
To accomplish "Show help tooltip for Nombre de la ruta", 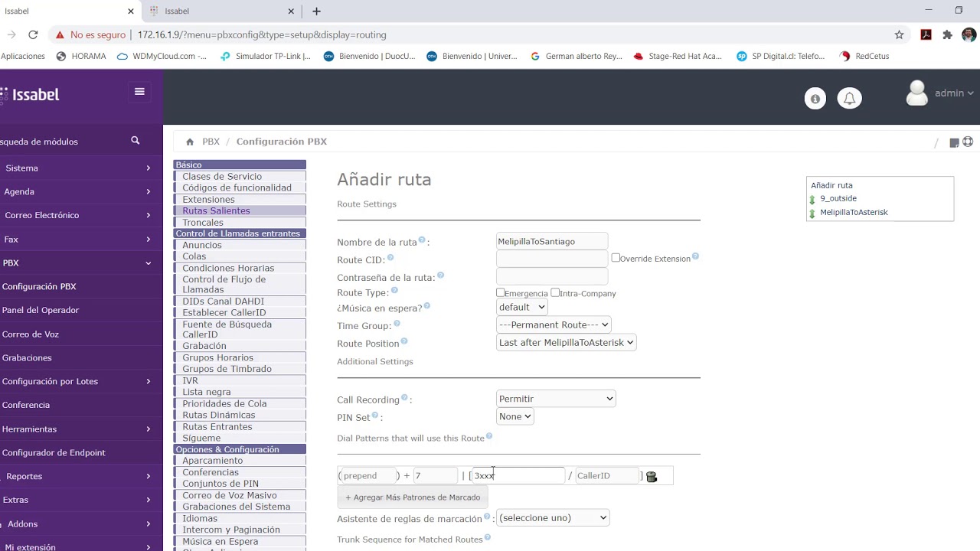I will (x=422, y=240).
